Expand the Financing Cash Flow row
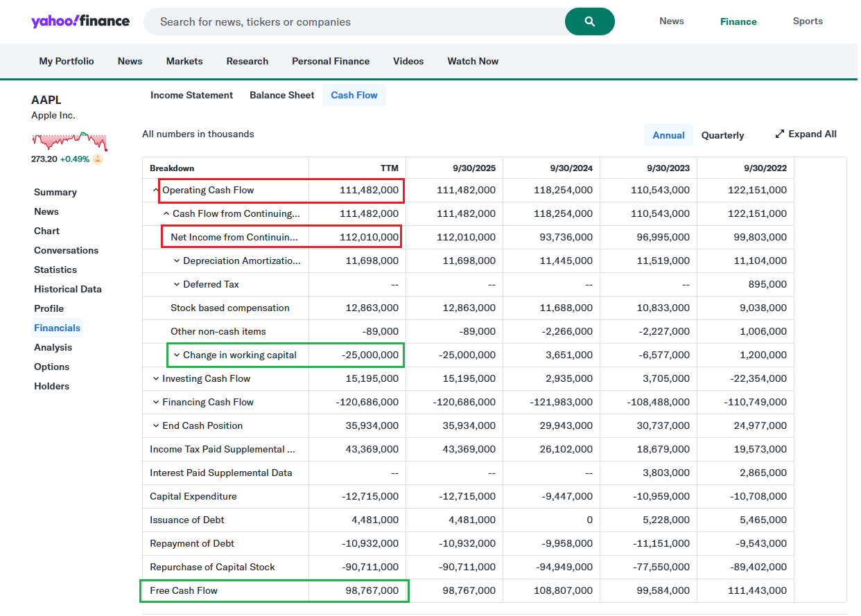Screen dimensions: 861x616 click(156, 403)
